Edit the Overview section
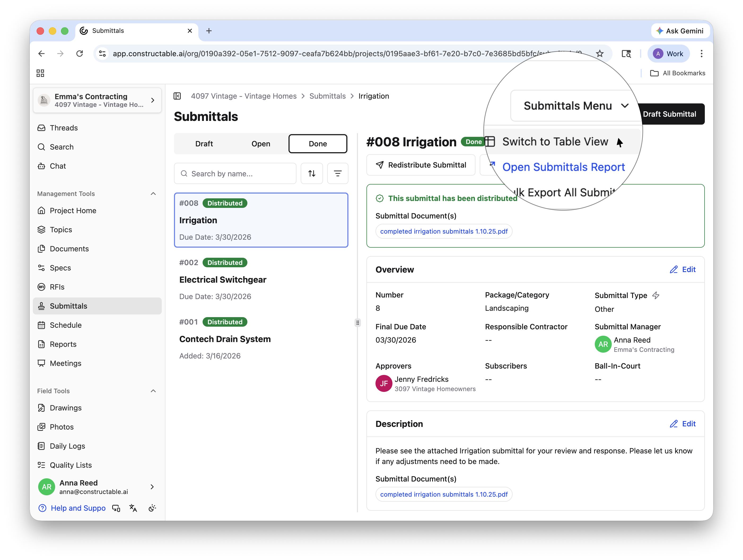The height and width of the screenshot is (560, 743). 683,269
